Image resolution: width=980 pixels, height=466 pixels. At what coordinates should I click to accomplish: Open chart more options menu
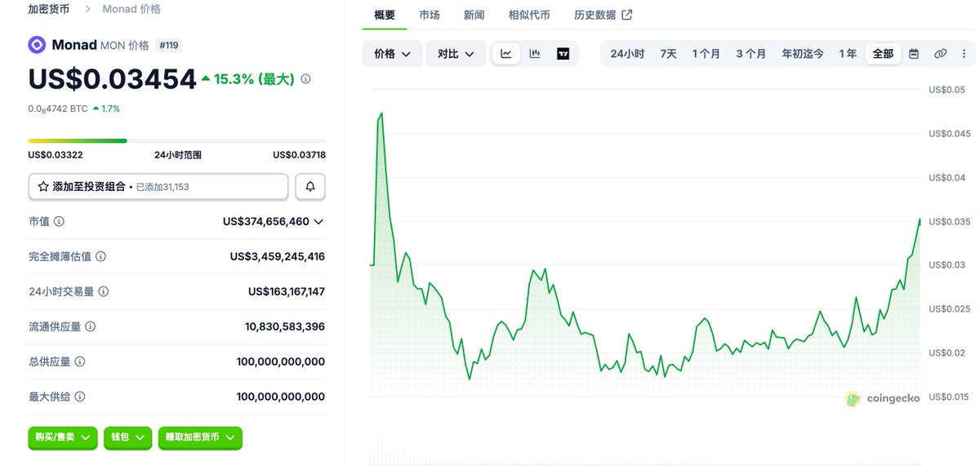point(964,54)
